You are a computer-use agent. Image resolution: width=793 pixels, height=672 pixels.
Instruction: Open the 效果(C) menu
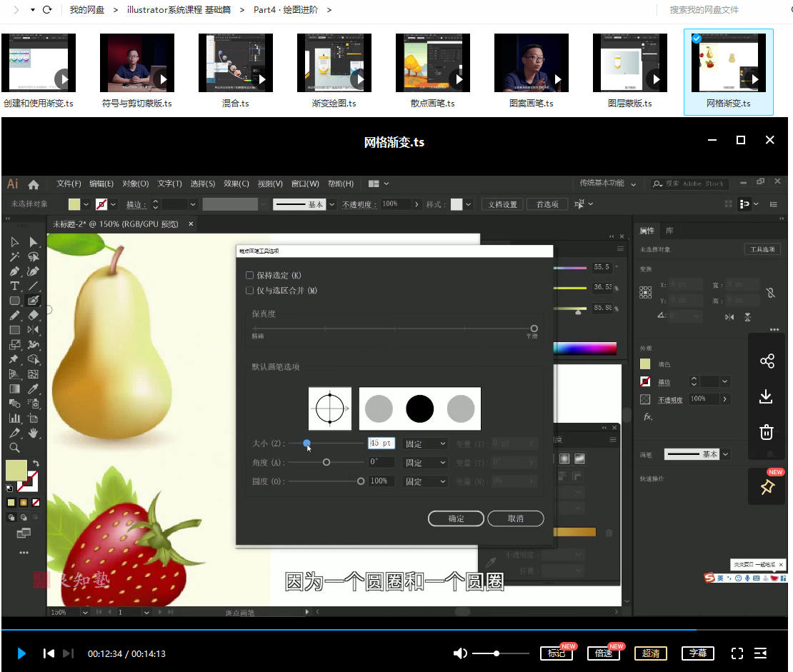[235, 184]
